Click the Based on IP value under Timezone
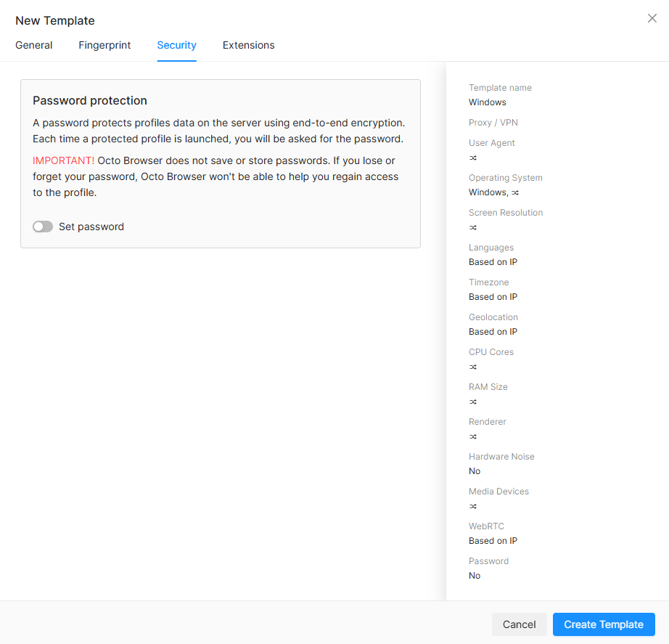Screen dimensions: 669x644 click(x=493, y=297)
